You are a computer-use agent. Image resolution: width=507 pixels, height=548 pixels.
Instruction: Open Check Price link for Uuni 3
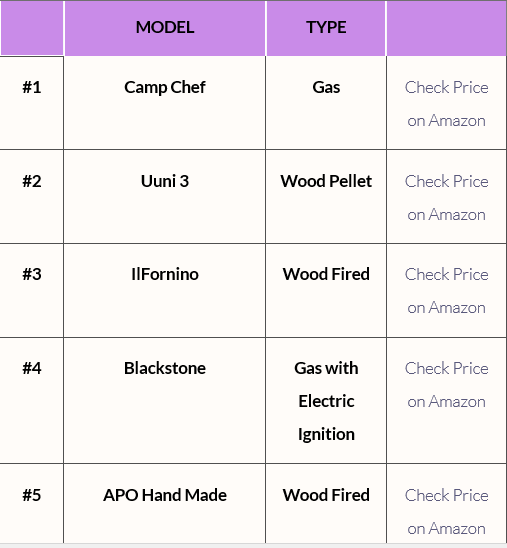point(446,198)
